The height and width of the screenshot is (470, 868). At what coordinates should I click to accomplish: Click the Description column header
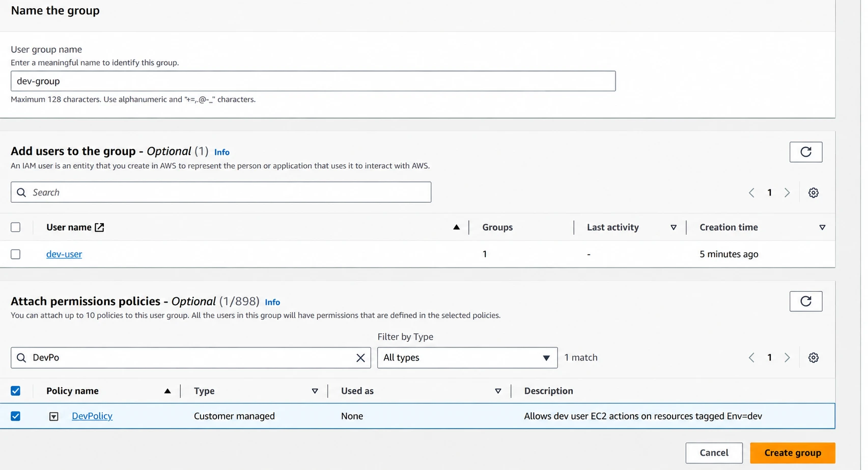(x=548, y=391)
